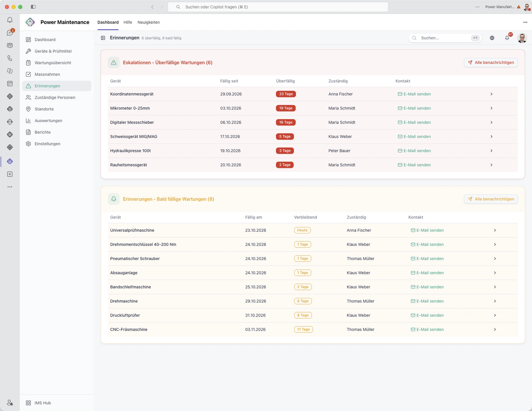Open Einstellungen in sidebar
Screen dimensions: 532x411
[x=57, y=144]
